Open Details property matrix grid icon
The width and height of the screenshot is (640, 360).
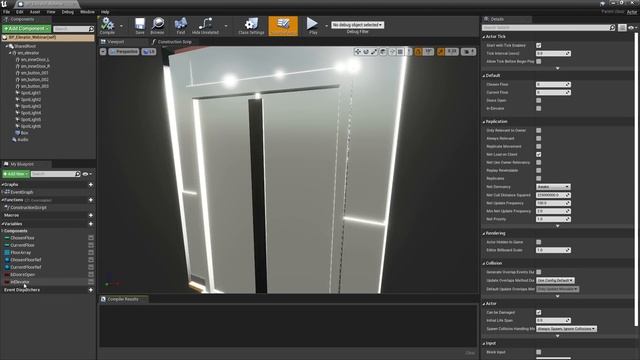tap(622, 27)
